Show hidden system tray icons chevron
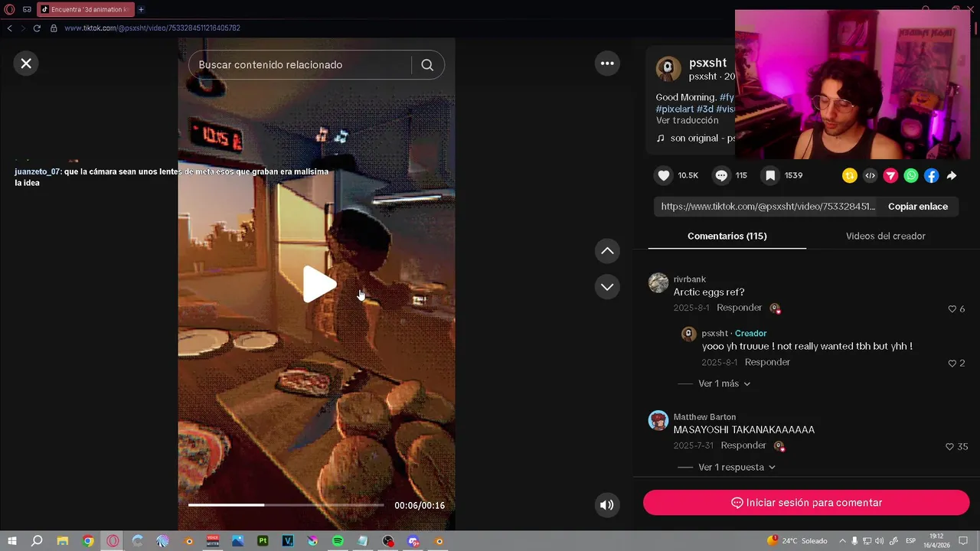This screenshot has height=551, width=980. click(842, 541)
